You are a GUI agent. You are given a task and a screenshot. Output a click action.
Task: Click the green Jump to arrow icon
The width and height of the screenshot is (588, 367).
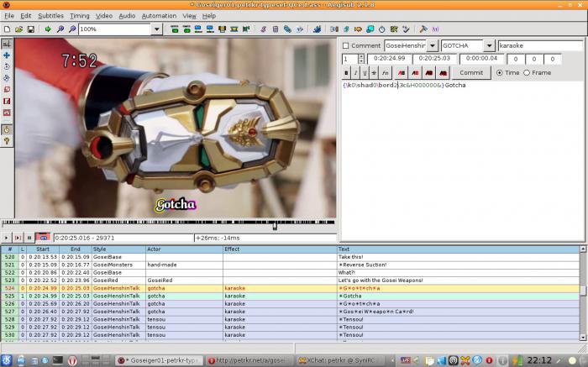click(x=48, y=29)
